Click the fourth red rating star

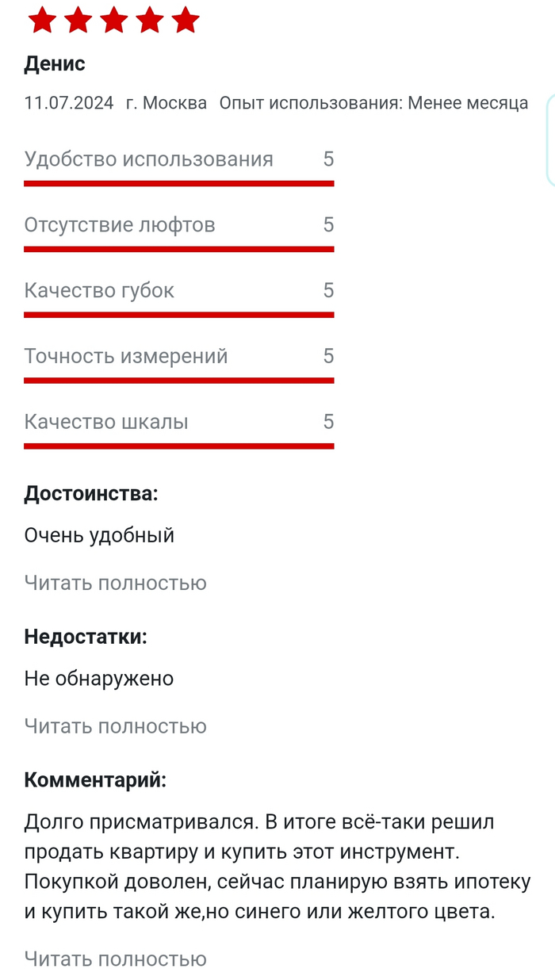149,21
